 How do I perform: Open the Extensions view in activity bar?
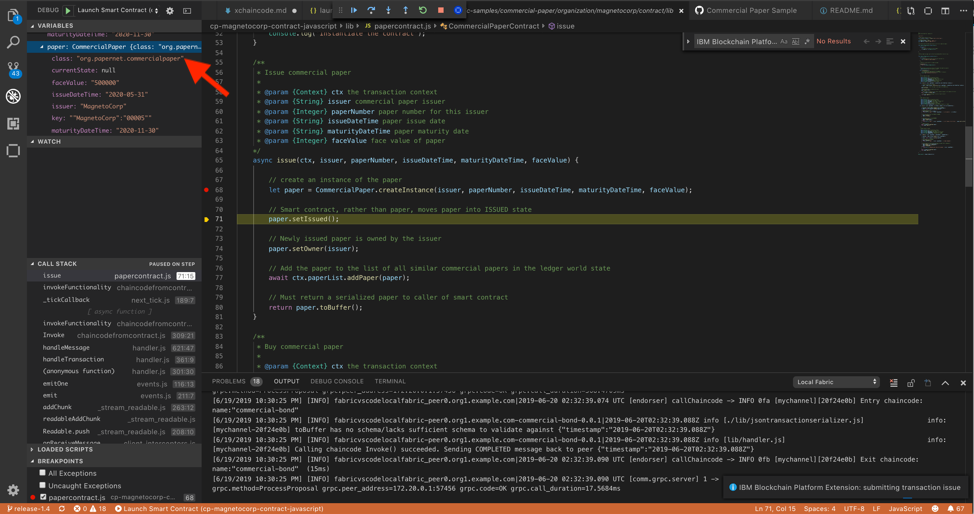coord(13,124)
